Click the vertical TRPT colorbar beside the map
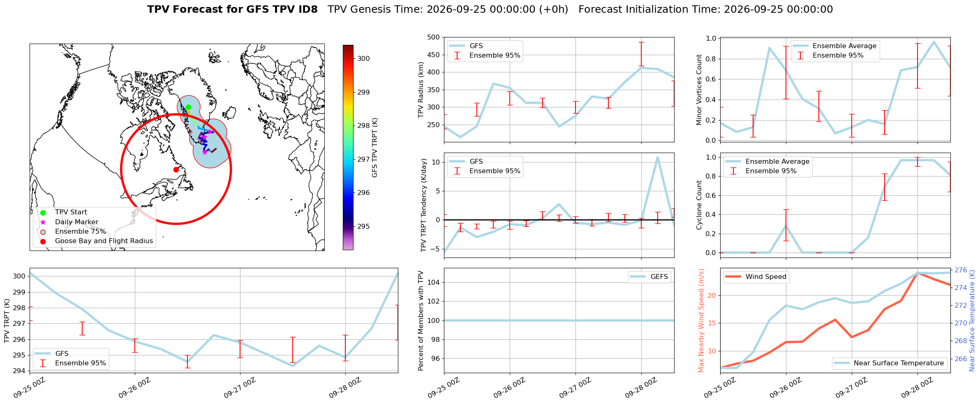This screenshot has width=980, height=404. click(x=348, y=147)
